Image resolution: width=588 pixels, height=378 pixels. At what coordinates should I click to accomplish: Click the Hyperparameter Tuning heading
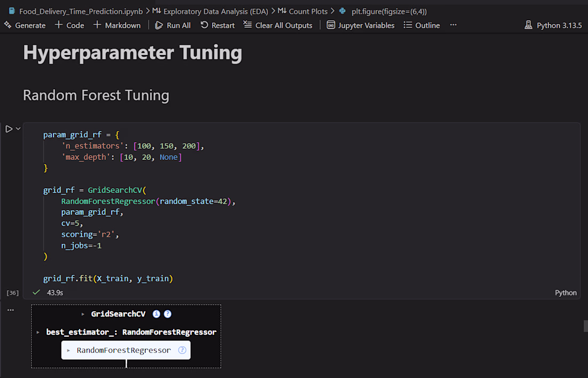(133, 52)
